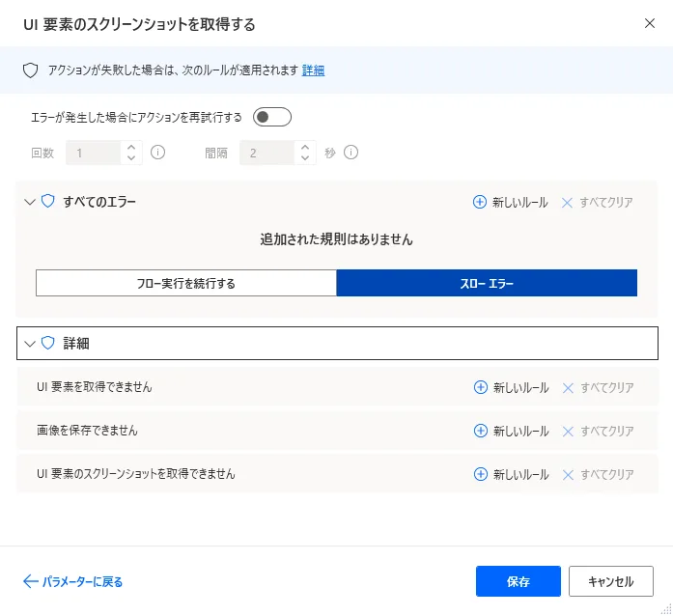673x616 pixels.
Task: Click plus icon in 画像を保存できません row
Action: (480, 431)
